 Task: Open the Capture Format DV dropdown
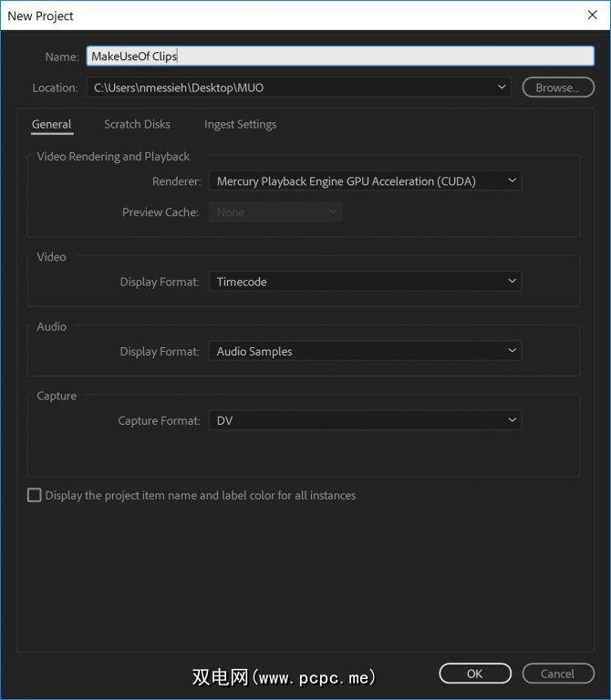click(x=365, y=420)
